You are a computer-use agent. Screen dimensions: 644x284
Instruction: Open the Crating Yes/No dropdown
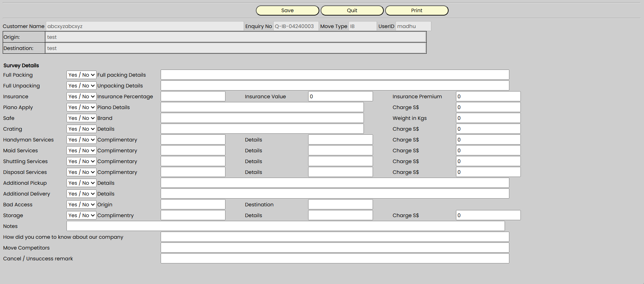pyautogui.click(x=81, y=129)
